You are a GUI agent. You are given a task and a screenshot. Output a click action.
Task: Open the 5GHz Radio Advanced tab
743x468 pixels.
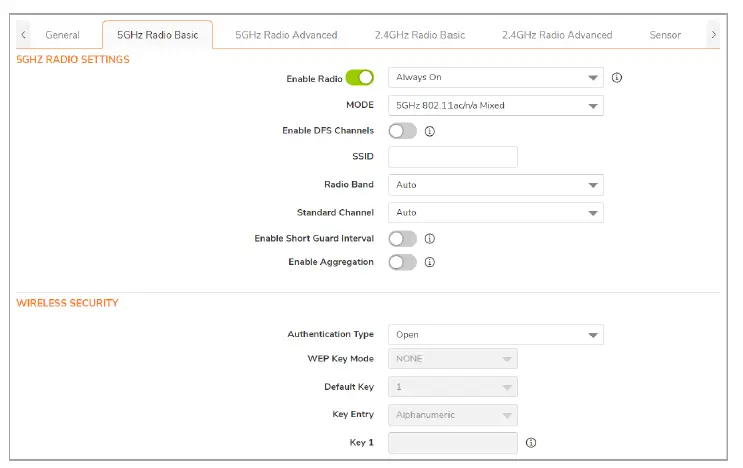coord(286,35)
